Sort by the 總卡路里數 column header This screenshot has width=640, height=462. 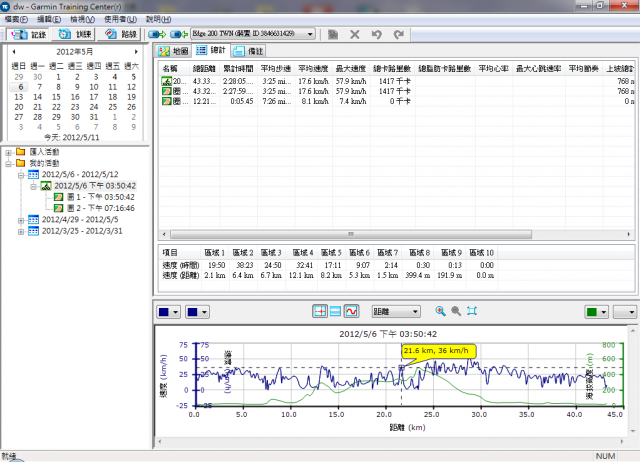point(392,69)
